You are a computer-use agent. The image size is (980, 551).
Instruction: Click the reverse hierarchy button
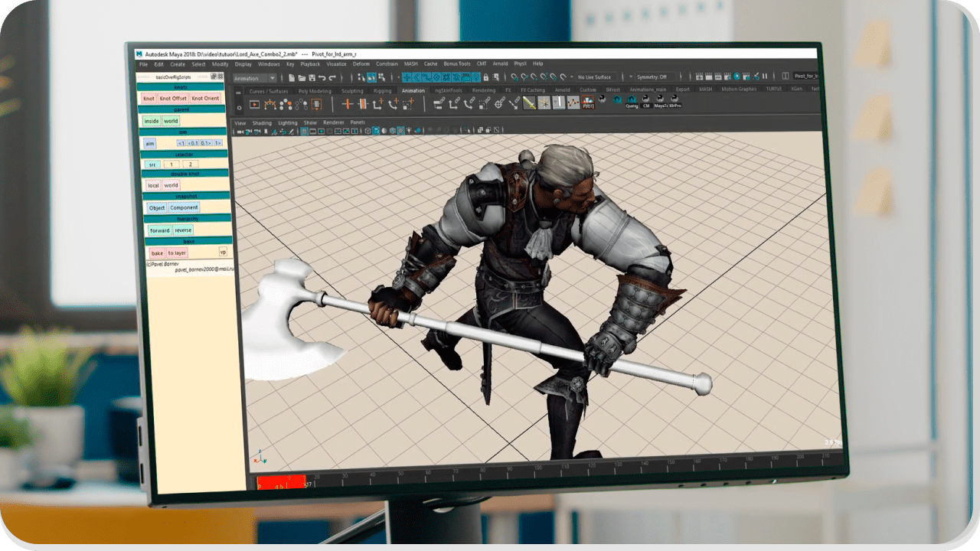click(x=183, y=230)
